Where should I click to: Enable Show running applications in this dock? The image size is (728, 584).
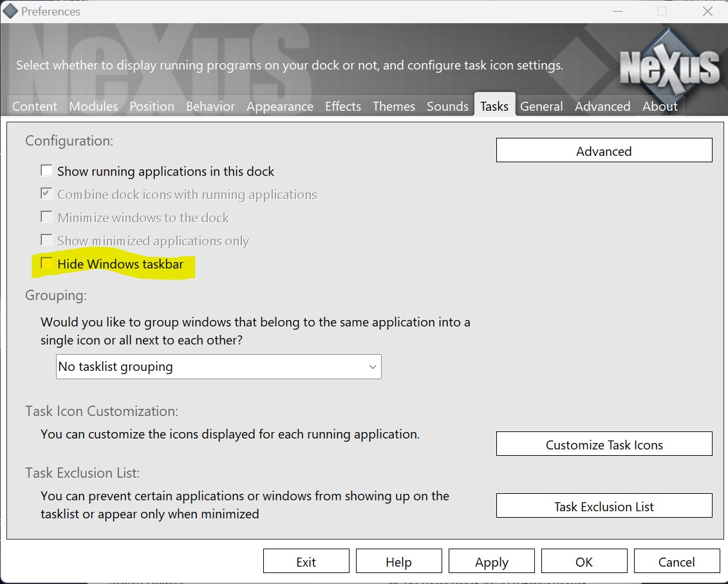pyautogui.click(x=46, y=171)
